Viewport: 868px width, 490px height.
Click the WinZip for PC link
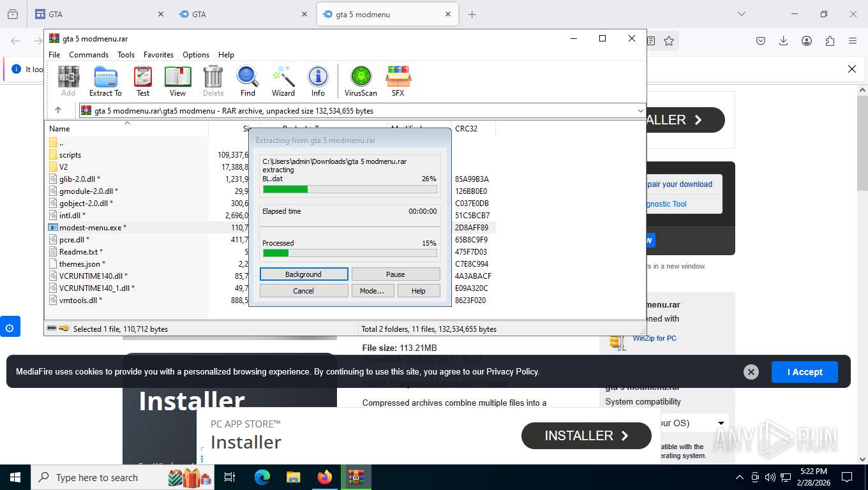pyautogui.click(x=654, y=338)
